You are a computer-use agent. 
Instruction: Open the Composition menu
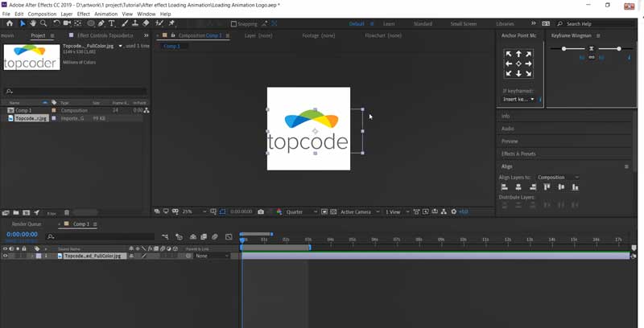point(42,14)
